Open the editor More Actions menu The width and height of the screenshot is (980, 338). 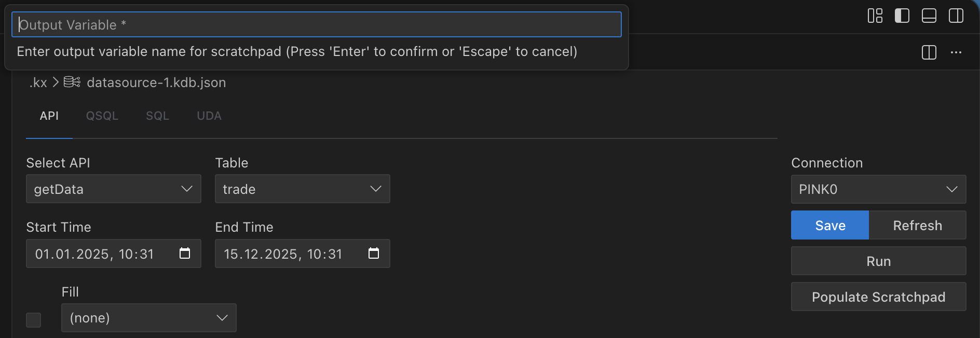click(x=957, y=52)
